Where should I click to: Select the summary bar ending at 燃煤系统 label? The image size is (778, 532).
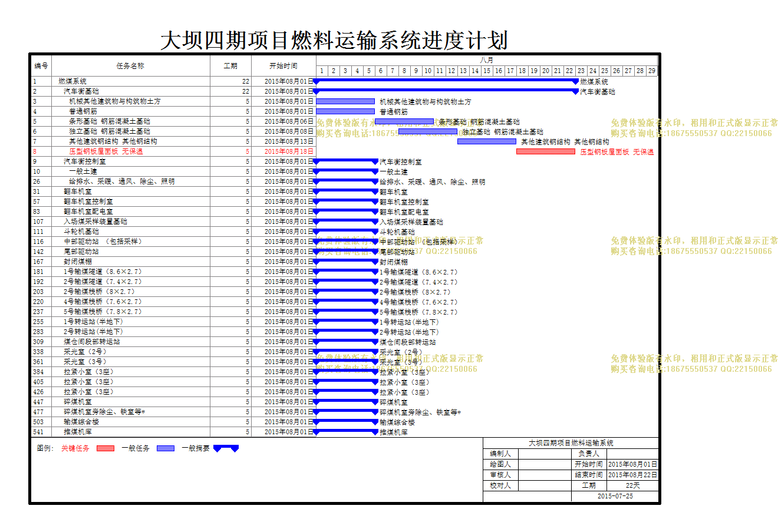click(x=447, y=81)
